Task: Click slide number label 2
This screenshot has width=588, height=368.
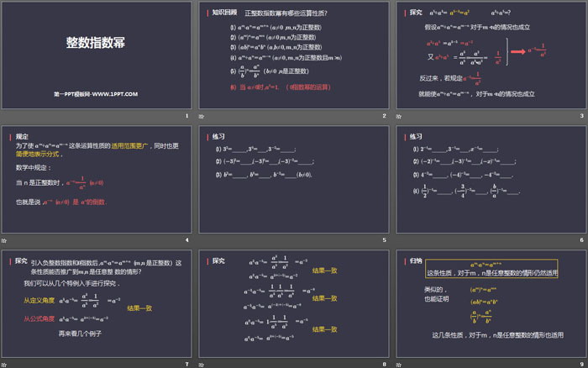Action: tap(384, 116)
